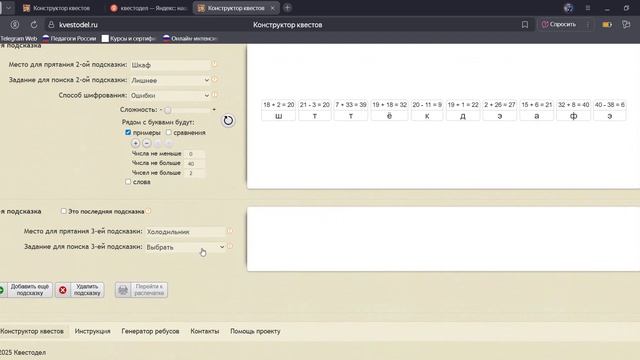
Task: Click the cipher cell 15 + 6 = 21
Action: pos(537,105)
